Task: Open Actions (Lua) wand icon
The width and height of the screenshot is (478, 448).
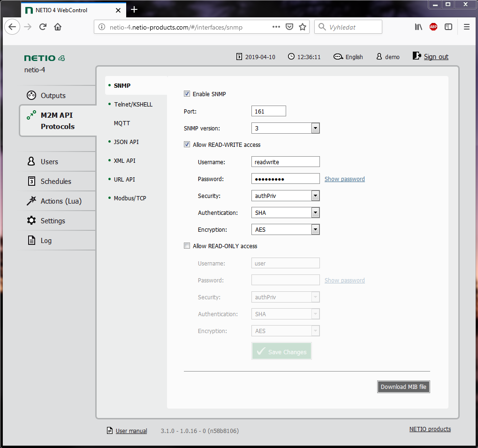Action: (x=31, y=201)
